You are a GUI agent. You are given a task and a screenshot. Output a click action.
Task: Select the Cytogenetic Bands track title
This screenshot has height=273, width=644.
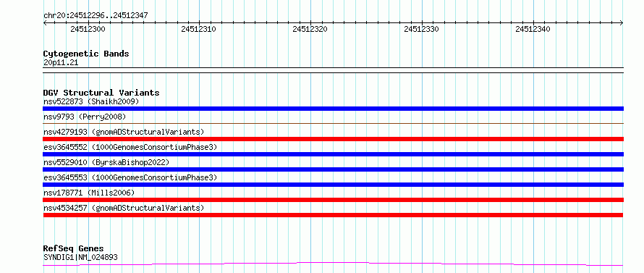(86, 54)
